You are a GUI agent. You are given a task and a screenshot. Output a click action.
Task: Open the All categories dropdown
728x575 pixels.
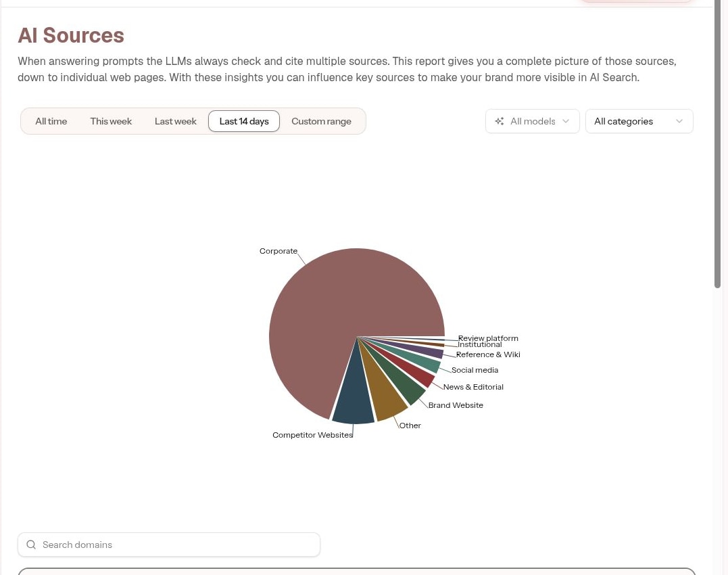click(x=639, y=121)
